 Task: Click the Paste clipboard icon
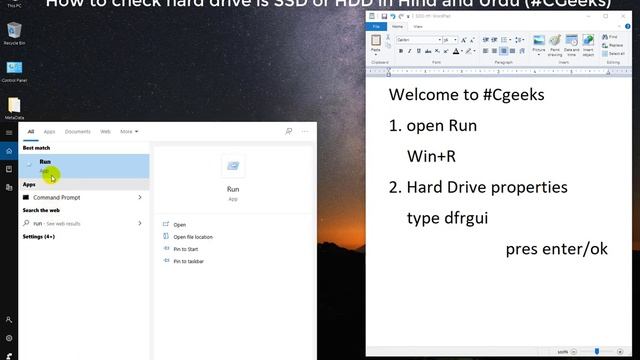[x=376, y=40]
